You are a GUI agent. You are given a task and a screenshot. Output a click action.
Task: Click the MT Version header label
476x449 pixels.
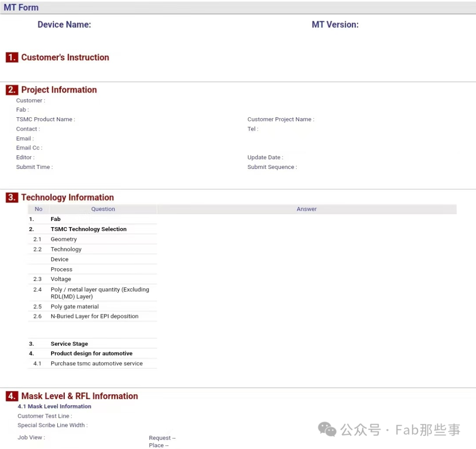click(335, 24)
